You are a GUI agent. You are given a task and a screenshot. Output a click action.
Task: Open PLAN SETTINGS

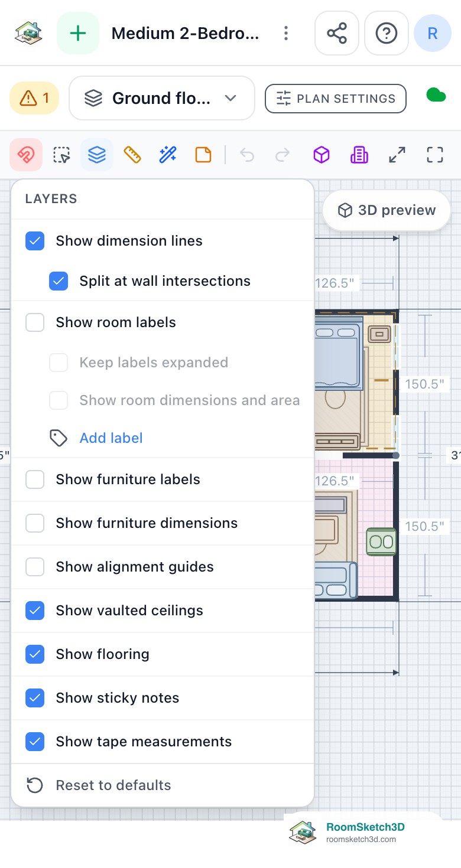(336, 99)
